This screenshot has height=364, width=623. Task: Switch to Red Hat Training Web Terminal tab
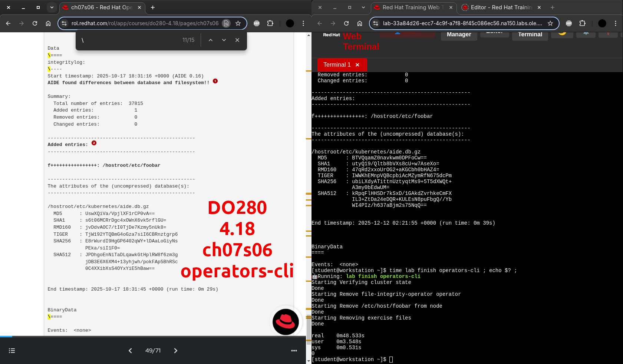point(413,7)
